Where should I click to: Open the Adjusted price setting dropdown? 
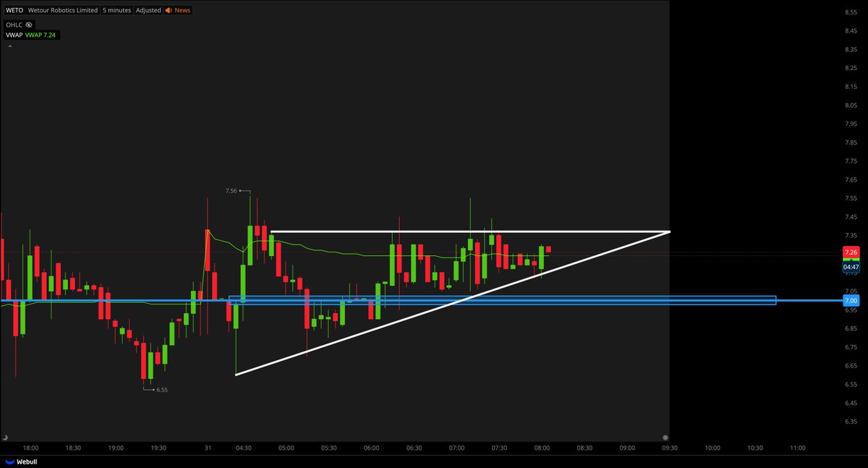148,10
